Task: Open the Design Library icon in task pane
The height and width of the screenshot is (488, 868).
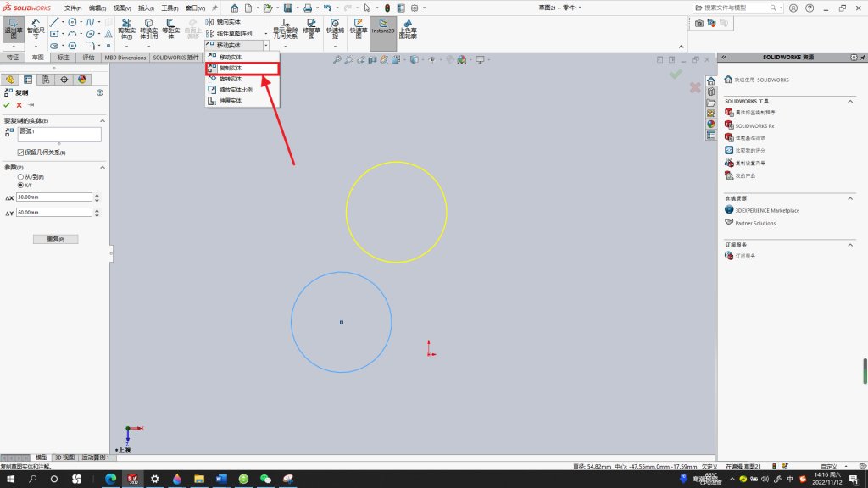Action: tap(711, 91)
